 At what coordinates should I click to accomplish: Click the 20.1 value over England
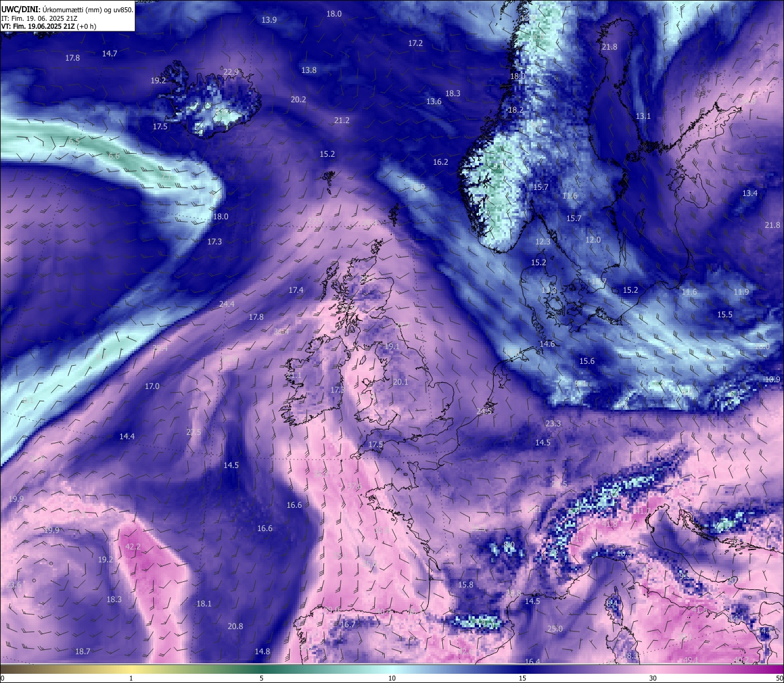tap(400, 382)
